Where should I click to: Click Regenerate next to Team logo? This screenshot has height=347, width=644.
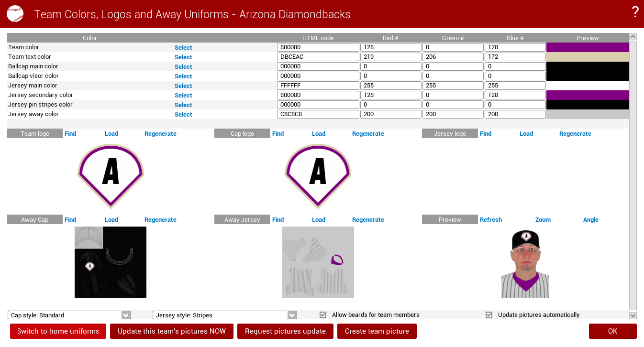coord(160,134)
